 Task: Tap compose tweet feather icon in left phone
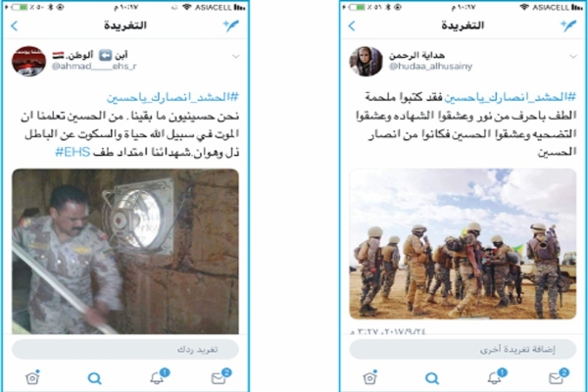tap(231, 25)
